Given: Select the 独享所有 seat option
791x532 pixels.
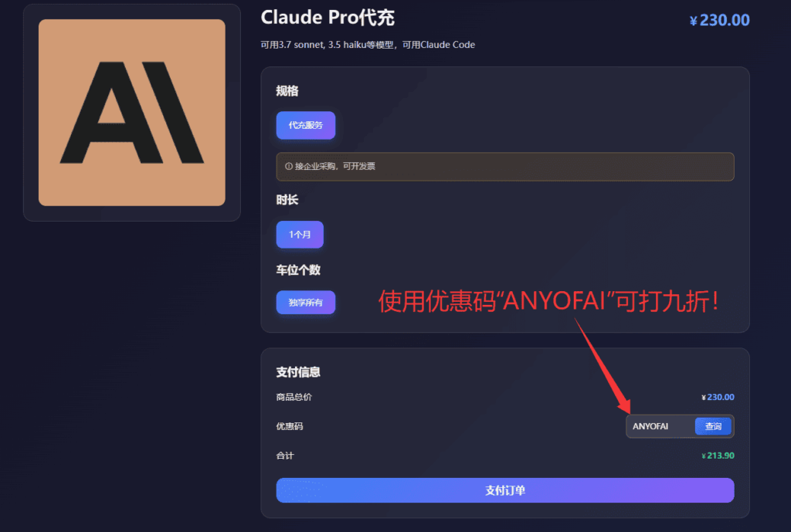Looking at the screenshot, I should tap(306, 303).
